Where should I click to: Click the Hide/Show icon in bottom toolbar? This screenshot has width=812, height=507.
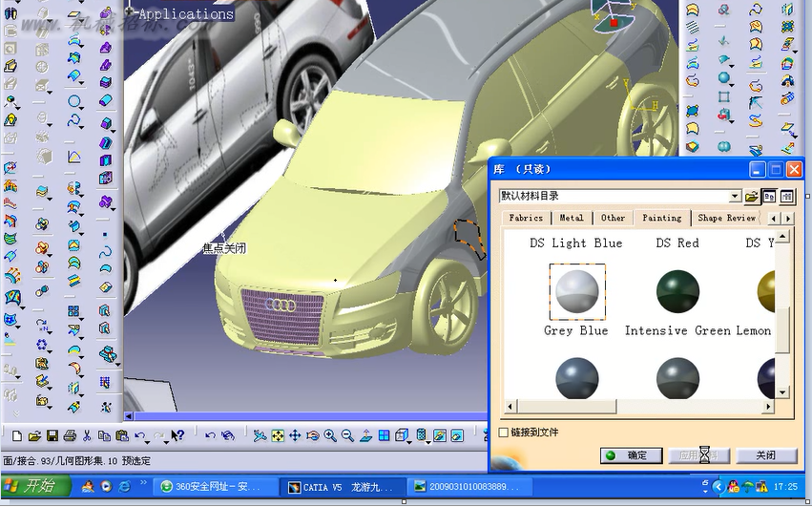coord(440,435)
